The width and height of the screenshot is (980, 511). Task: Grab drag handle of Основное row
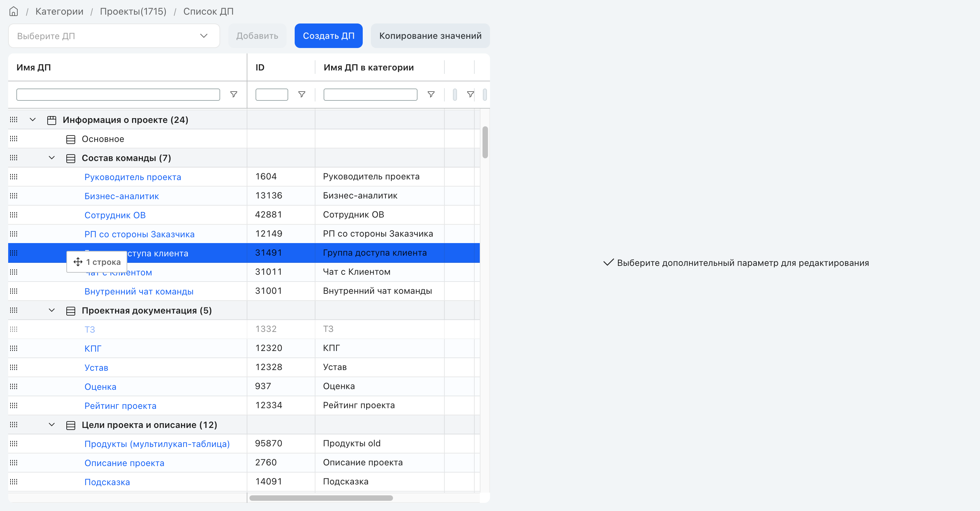14,139
